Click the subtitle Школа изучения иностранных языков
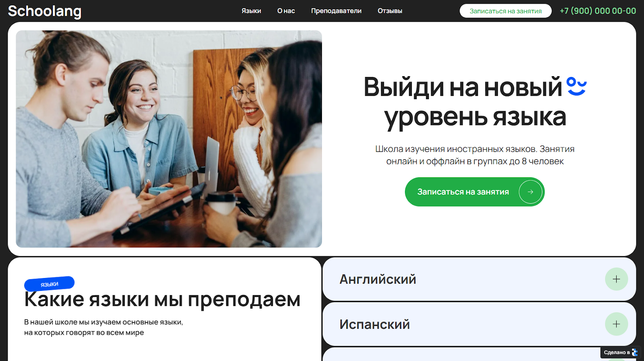 click(x=475, y=155)
